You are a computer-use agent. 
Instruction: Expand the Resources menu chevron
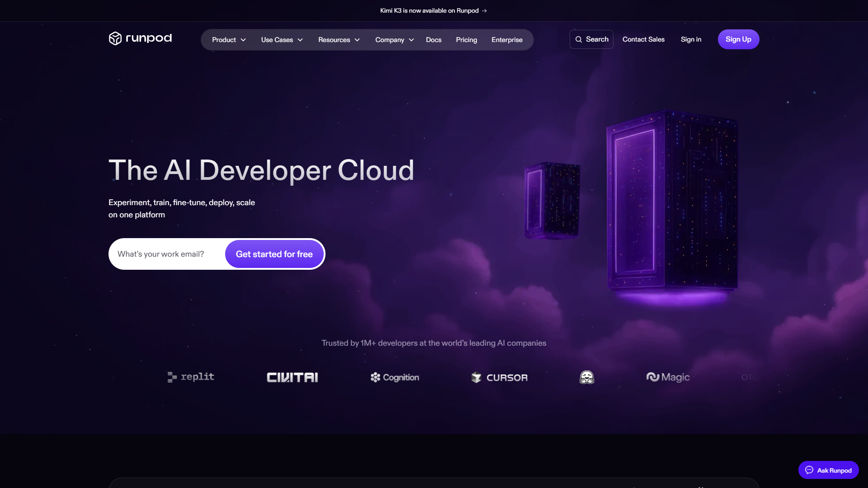(357, 40)
